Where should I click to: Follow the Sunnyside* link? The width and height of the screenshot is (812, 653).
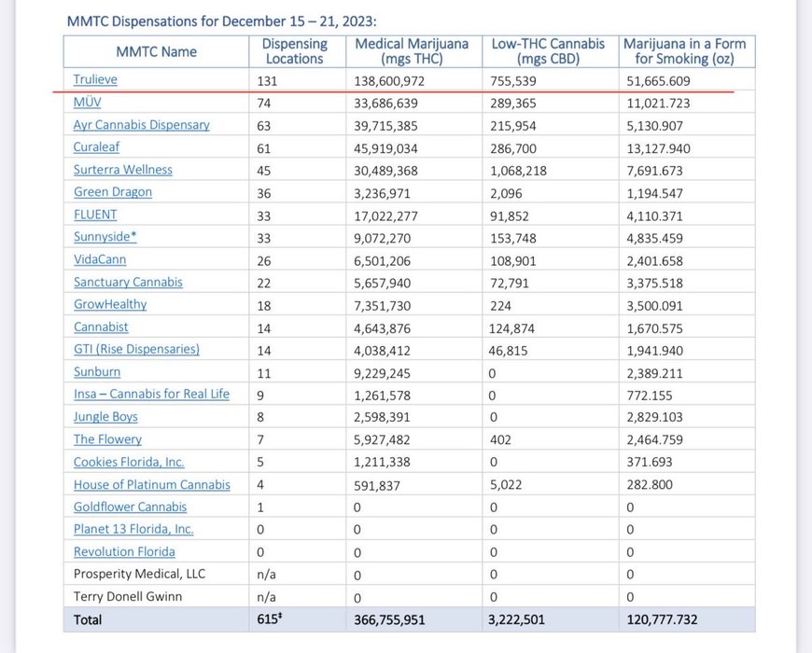[x=105, y=237]
